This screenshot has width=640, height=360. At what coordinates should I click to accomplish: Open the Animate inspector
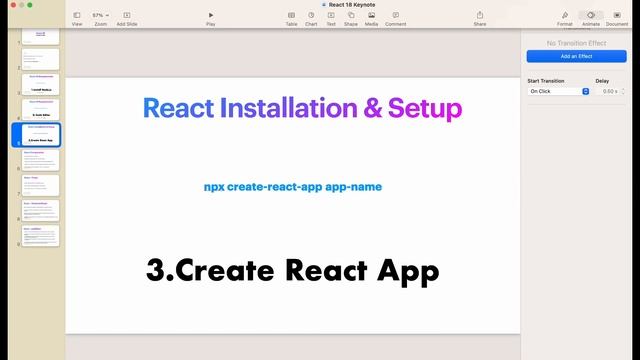(591, 18)
